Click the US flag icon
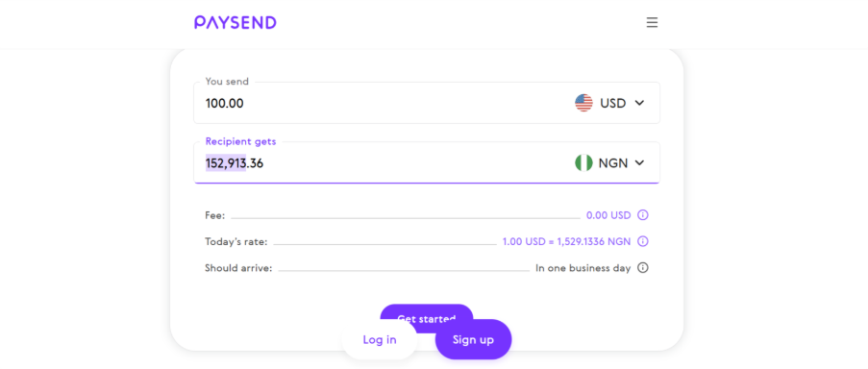868x369 pixels. pyautogui.click(x=583, y=103)
